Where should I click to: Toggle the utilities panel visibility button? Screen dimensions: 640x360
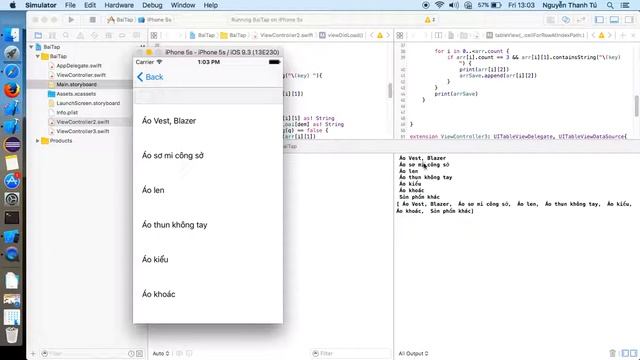[629, 20]
